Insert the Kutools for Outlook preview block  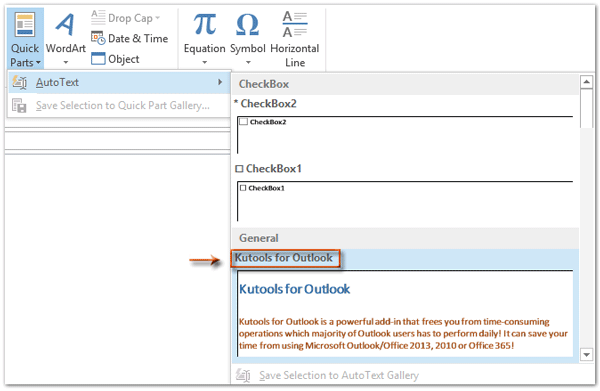405,313
